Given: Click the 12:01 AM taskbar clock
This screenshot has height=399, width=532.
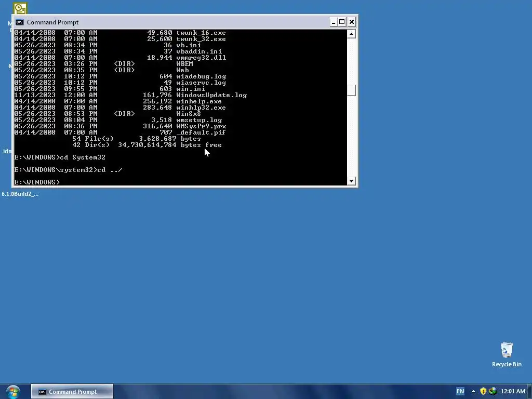Looking at the screenshot, I should 513,391.
